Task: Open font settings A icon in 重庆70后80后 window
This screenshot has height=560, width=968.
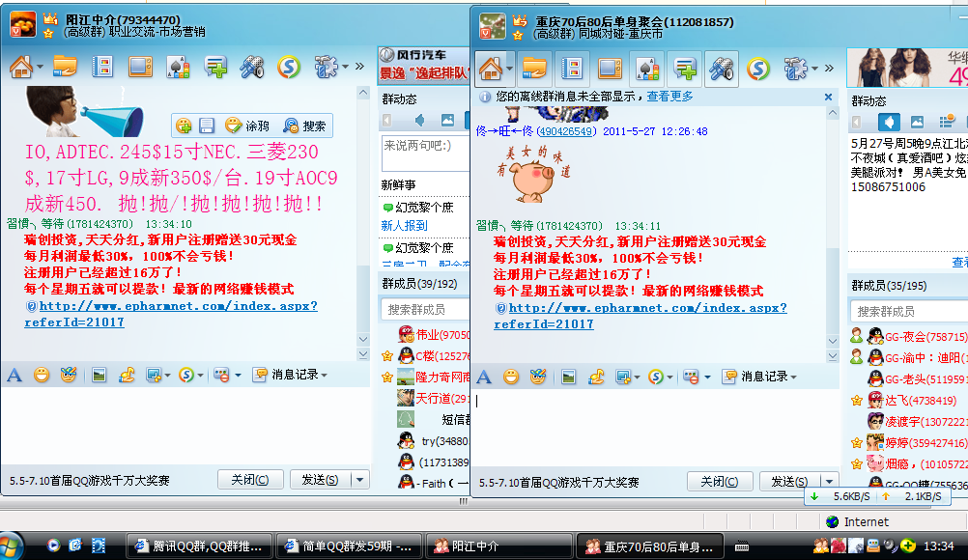Action: pyautogui.click(x=484, y=377)
